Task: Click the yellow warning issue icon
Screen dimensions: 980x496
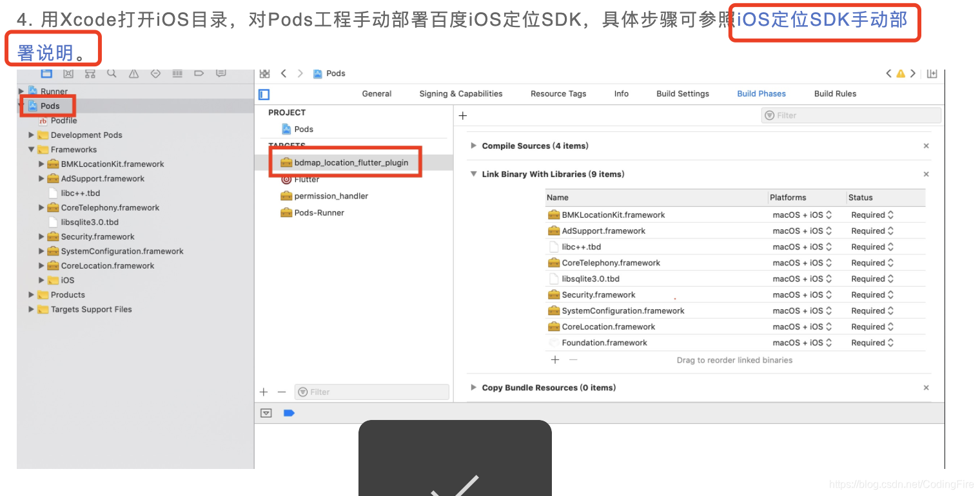Action: 901,73
